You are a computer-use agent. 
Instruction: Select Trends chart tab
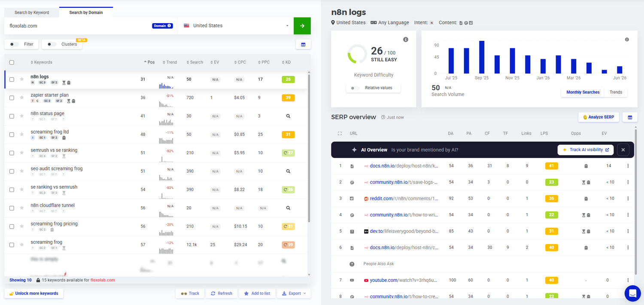coord(616,92)
